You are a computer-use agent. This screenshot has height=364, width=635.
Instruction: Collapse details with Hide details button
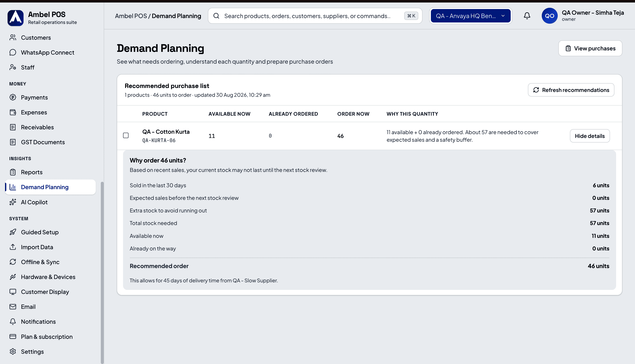pyautogui.click(x=589, y=136)
